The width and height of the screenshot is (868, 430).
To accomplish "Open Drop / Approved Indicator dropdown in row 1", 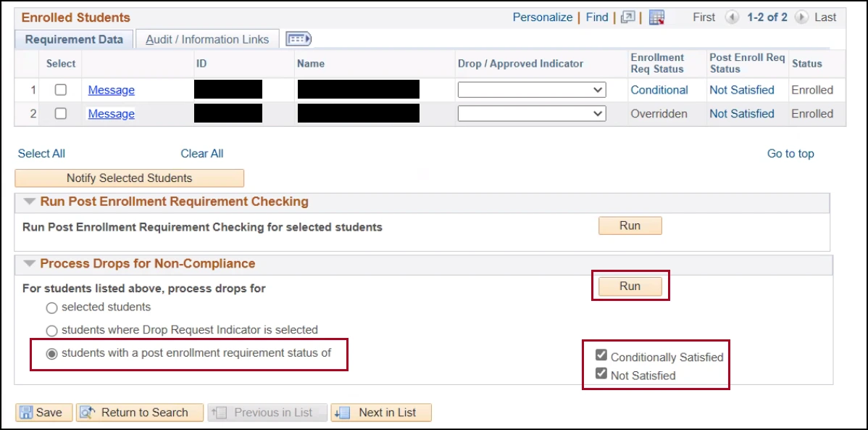I will (532, 90).
